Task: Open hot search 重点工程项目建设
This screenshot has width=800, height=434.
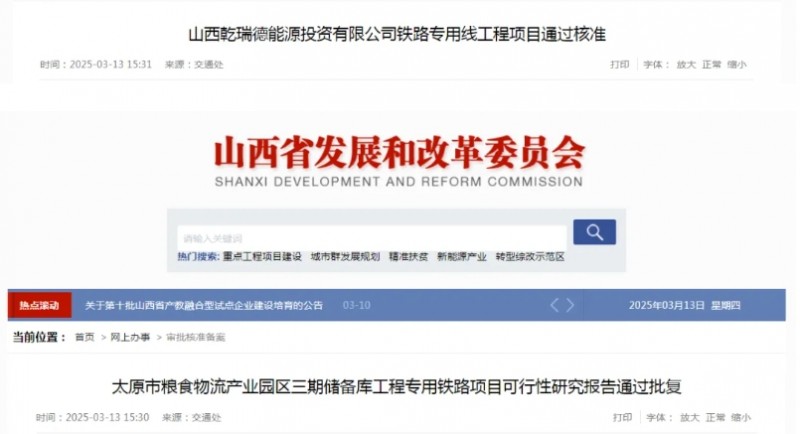Action: pyautogui.click(x=262, y=257)
